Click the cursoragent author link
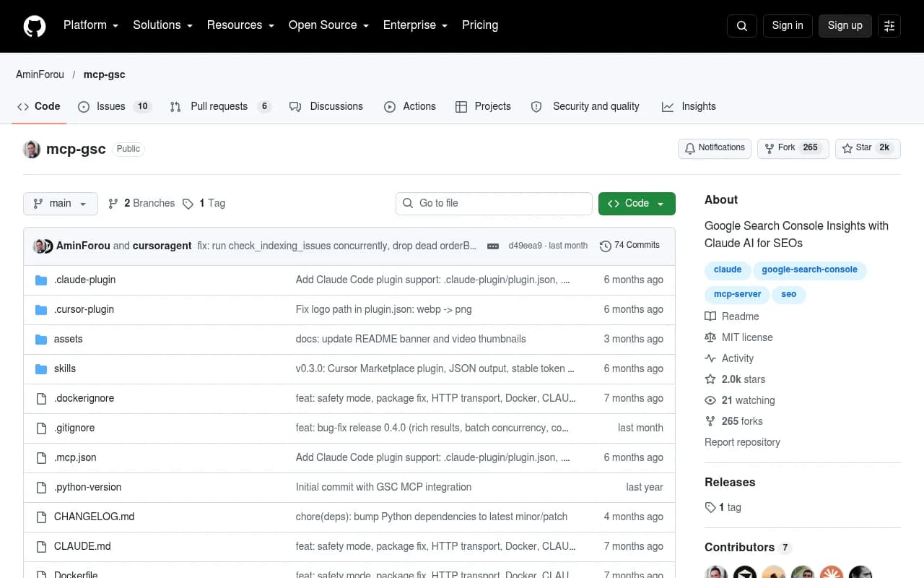Screen dimensions: 924x578 point(162,246)
